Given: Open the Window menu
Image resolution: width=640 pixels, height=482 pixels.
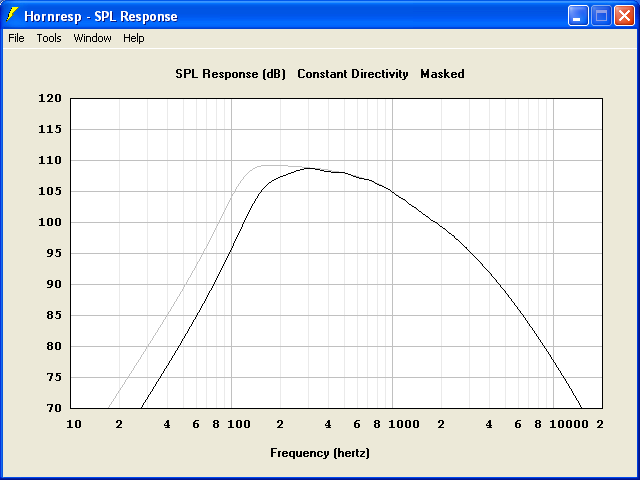Looking at the screenshot, I should pos(92,38).
